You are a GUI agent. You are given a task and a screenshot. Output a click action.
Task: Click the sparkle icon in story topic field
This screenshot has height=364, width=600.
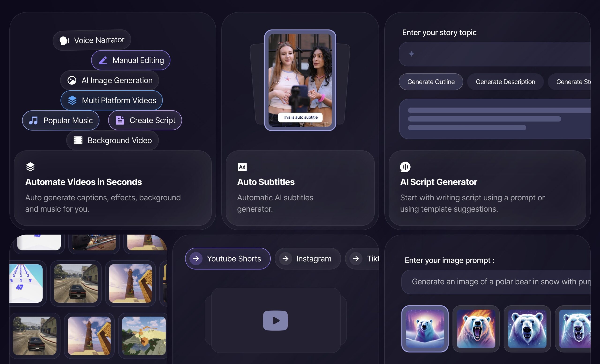pos(412,54)
